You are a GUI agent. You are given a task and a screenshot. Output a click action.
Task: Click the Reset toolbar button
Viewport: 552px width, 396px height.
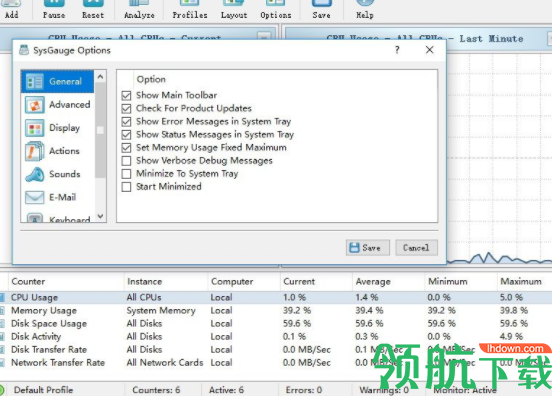(93, 10)
